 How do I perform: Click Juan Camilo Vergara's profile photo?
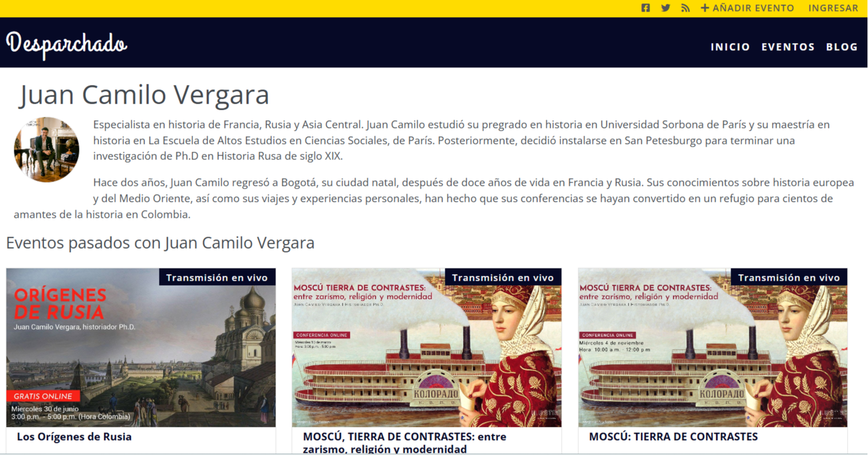pyautogui.click(x=46, y=149)
